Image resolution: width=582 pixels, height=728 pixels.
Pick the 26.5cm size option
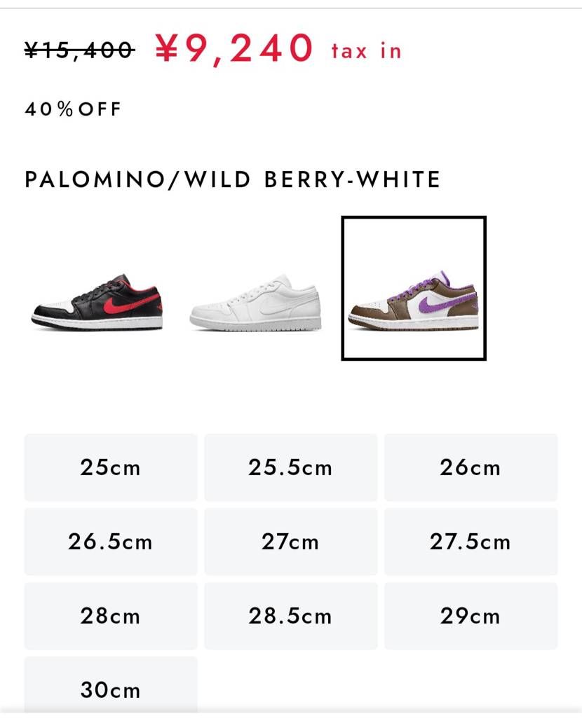[x=109, y=542]
